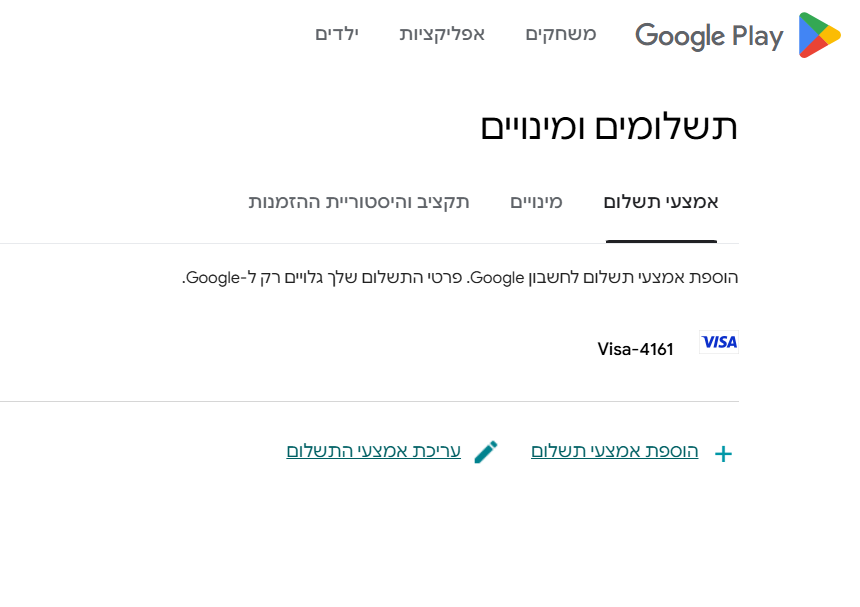Viewport: 860px width, 607px height.
Task: Open the משחקים (Games) section
Action: pyautogui.click(x=561, y=34)
